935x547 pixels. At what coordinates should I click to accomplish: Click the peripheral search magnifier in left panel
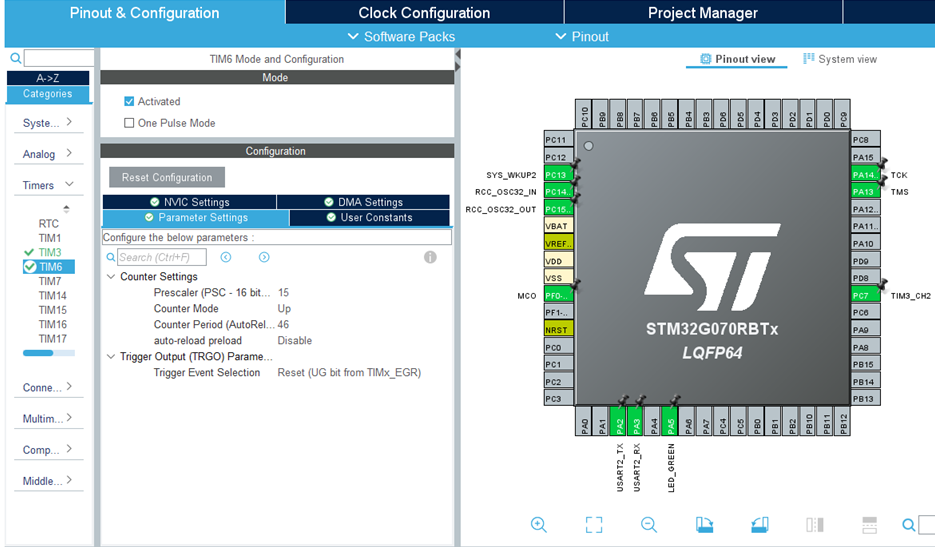[16, 58]
